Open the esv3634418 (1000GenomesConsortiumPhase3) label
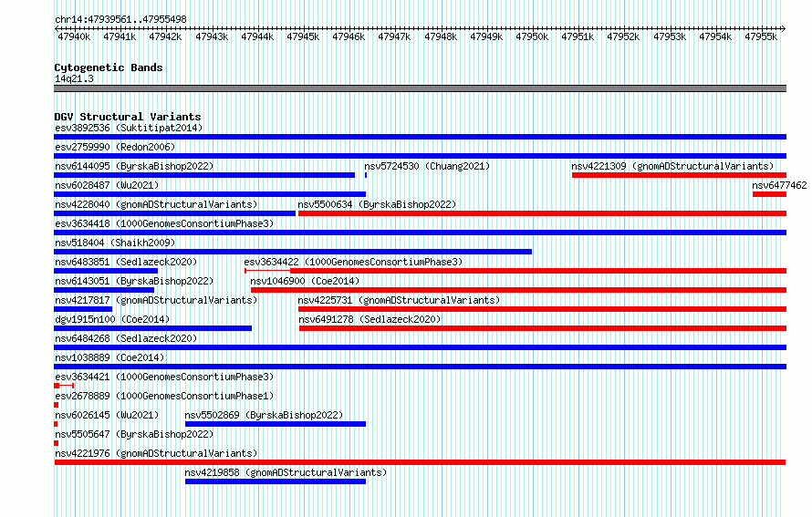Viewport: 812px width, 517px height. click(x=164, y=223)
